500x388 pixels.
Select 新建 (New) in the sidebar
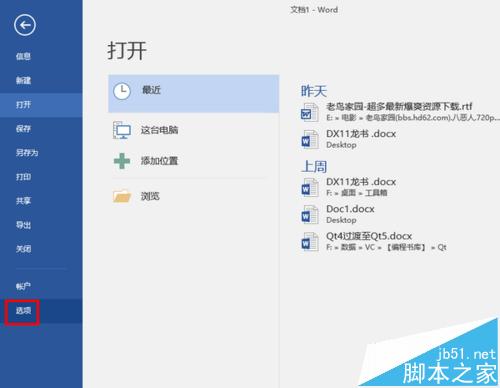(x=23, y=80)
